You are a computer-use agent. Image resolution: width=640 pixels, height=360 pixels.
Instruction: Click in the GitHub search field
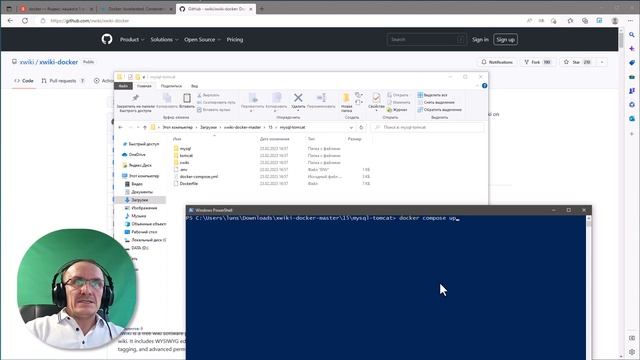[426, 40]
